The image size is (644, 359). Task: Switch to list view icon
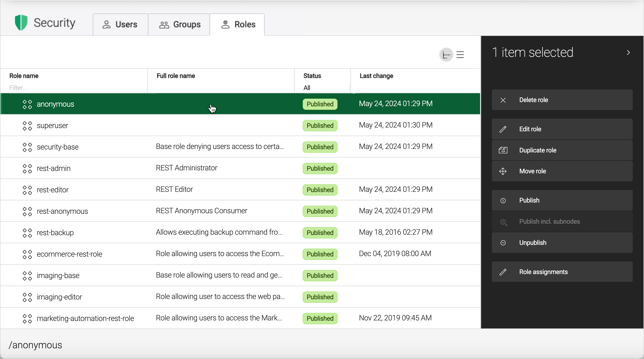click(460, 55)
